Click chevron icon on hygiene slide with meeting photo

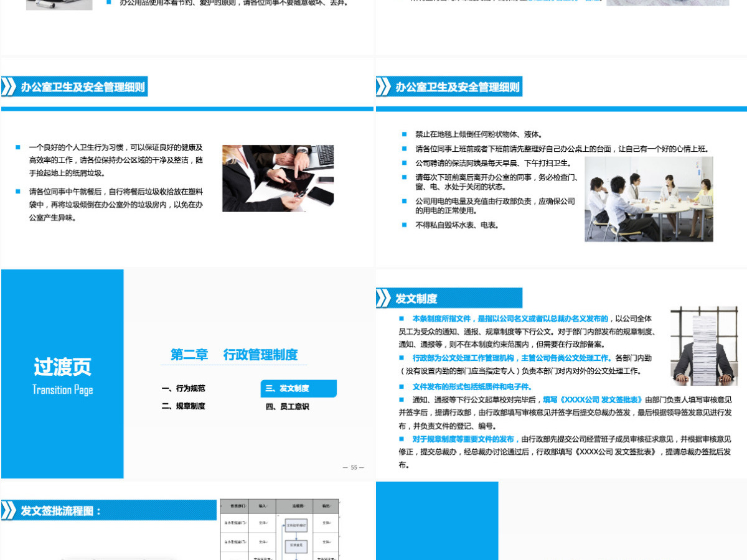[383, 86]
